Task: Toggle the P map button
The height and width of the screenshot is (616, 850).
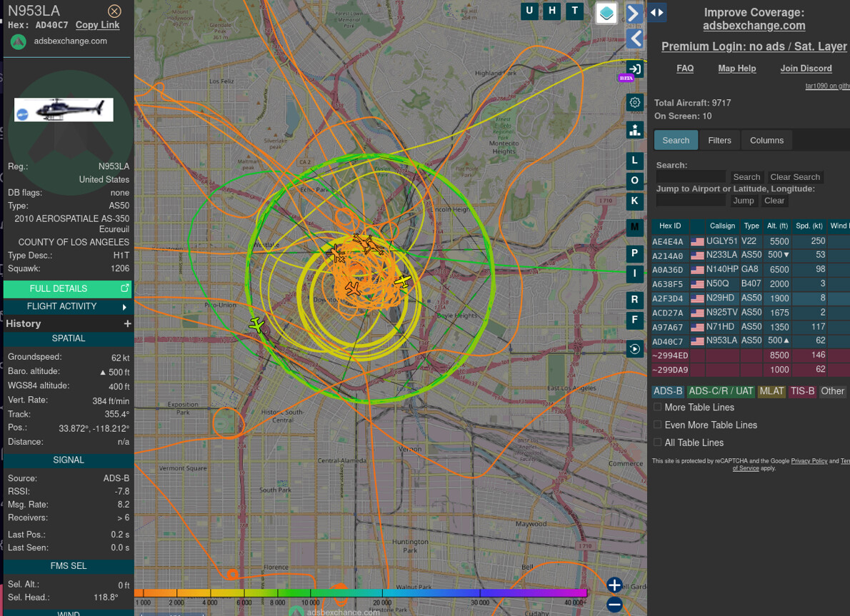Action: [635, 253]
